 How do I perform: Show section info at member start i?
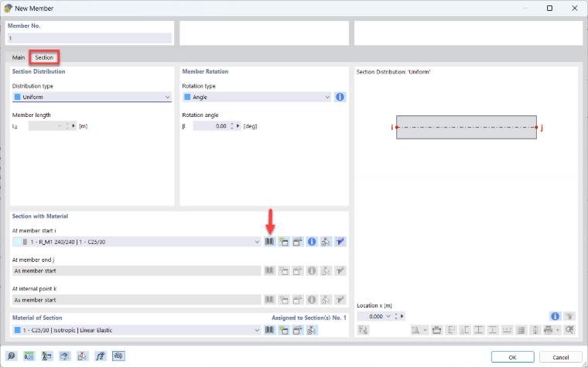coord(312,242)
